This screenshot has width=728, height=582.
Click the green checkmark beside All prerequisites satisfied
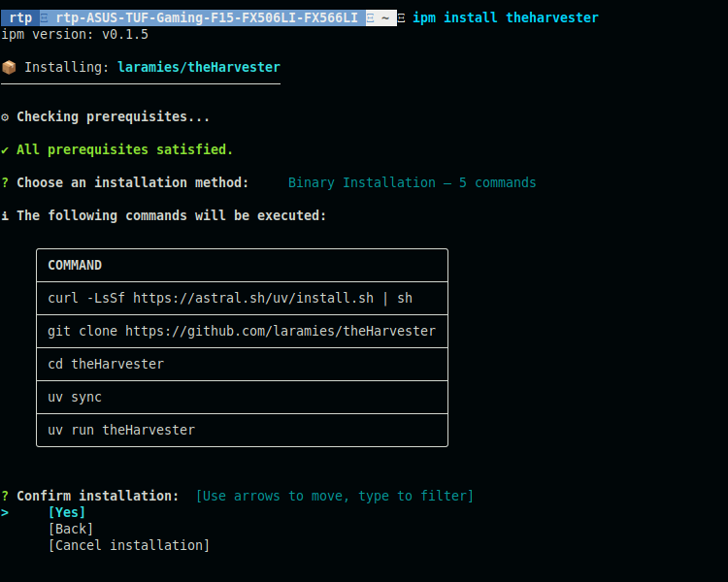(x=5, y=150)
